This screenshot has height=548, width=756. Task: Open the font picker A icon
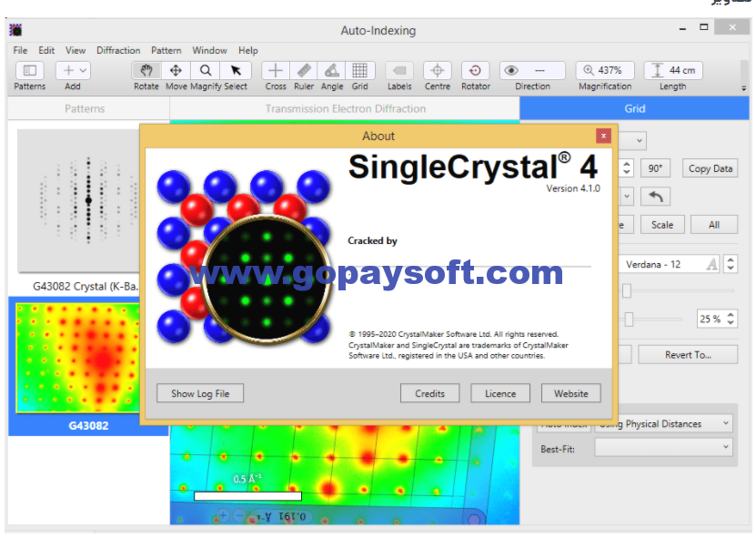pos(711,264)
